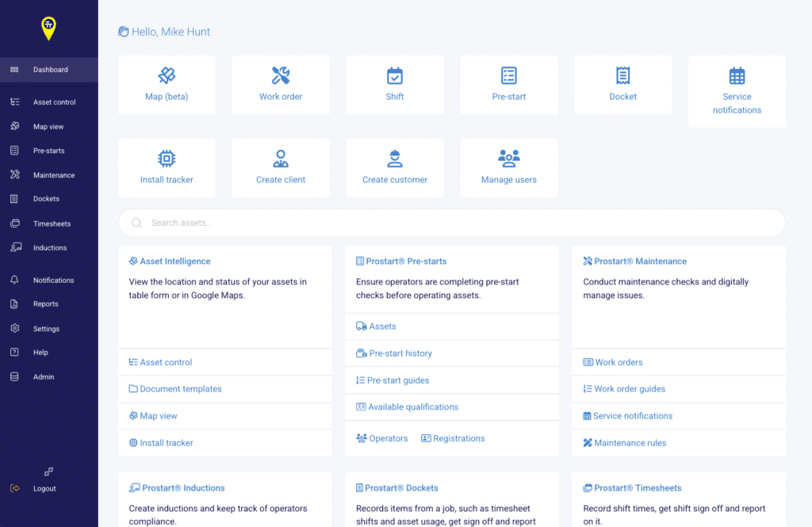Image resolution: width=812 pixels, height=527 pixels.
Task: Open the Pre-start history link
Action: pos(394,353)
